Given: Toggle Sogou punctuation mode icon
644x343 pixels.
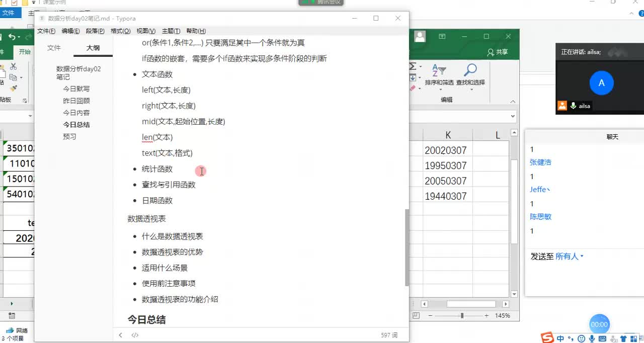Looking at the screenshot, I should (x=571, y=339).
